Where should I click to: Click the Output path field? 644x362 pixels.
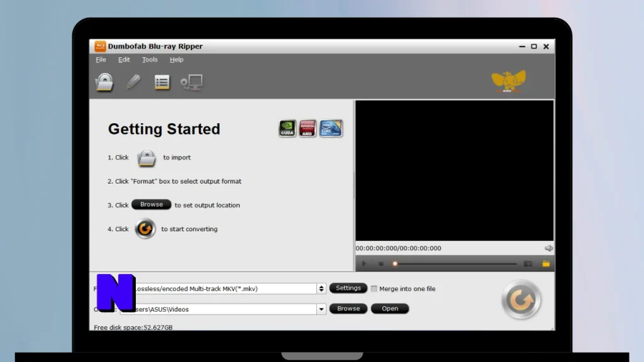click(x=223, y=309)
